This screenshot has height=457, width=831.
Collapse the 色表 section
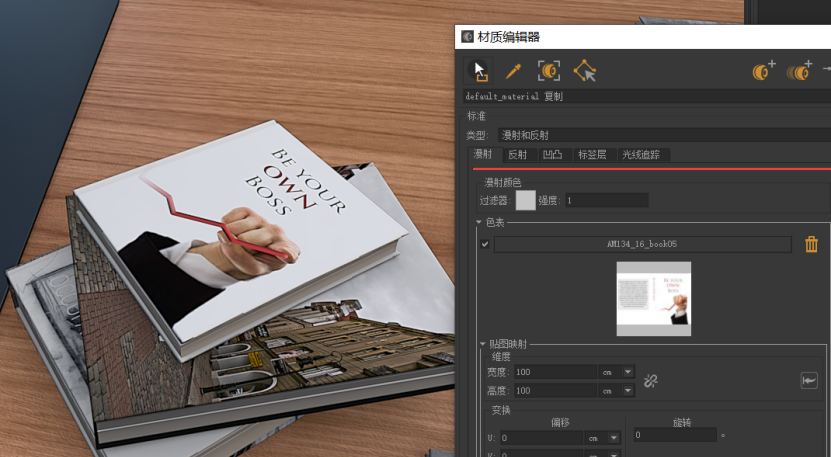(x=479, y=222)
